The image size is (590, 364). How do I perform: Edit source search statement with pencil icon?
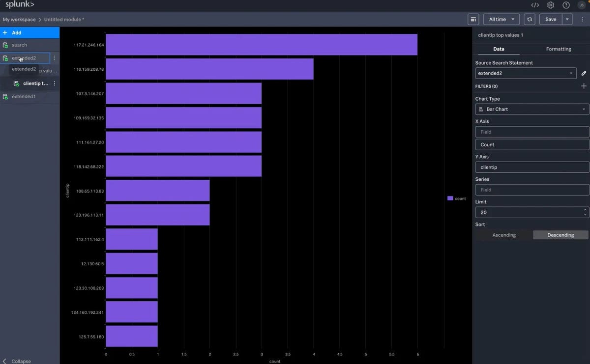pyautogui.click(x=584, y=73)
